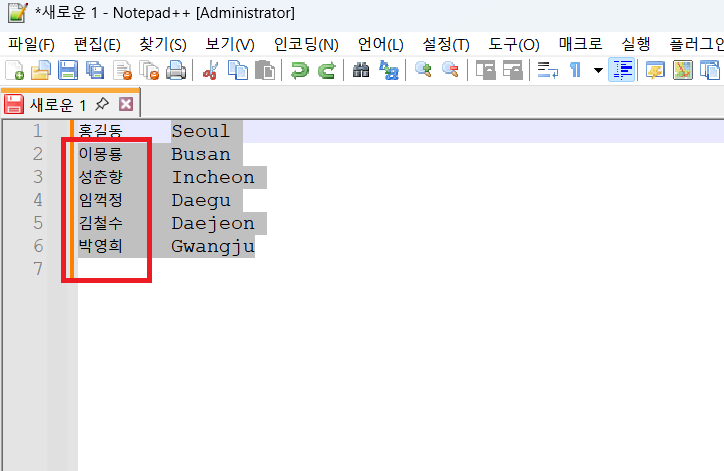Open the 언어(L) menu

coord(381,44)
